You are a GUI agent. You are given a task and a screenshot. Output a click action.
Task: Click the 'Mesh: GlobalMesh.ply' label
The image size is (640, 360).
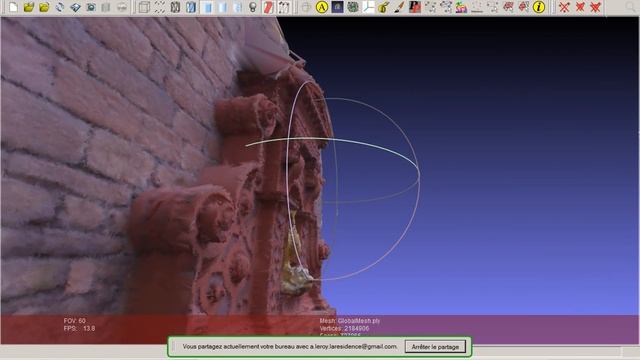click(350, 321)
